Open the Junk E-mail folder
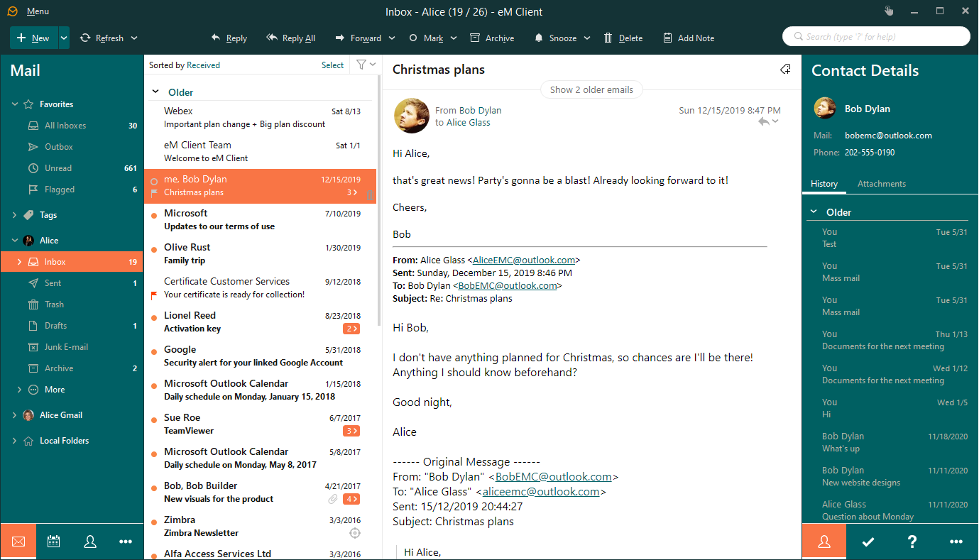This screenshot has width=979, height=560. [x=72, y=347]
